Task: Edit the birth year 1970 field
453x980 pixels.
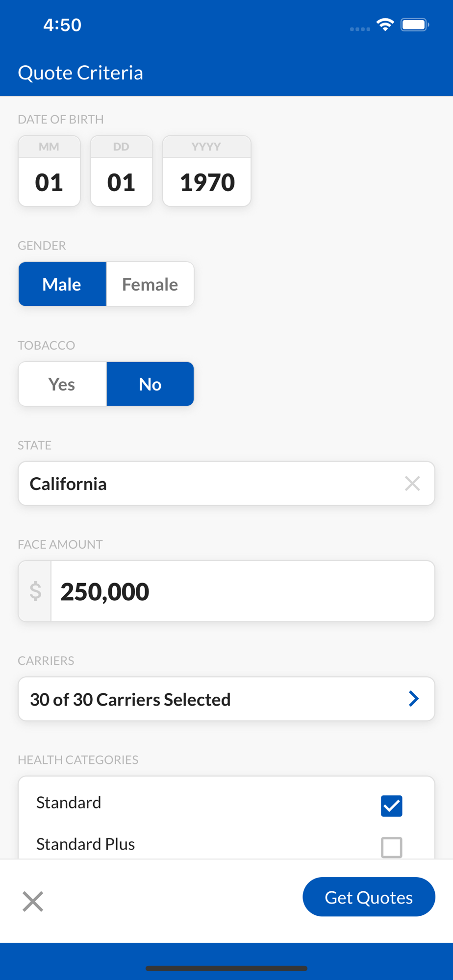Action: [x=207, y=182]
